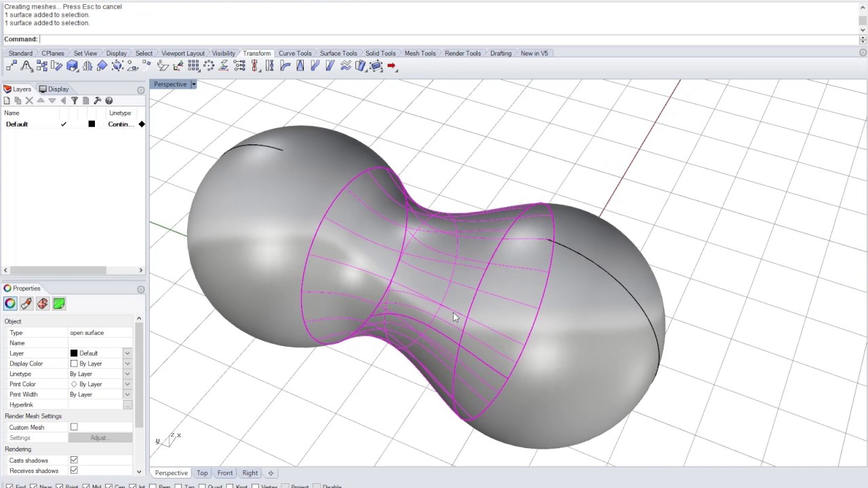The image size is (868, 488).
Task: Show Object properties color wheel page
Action: (10, 304)
